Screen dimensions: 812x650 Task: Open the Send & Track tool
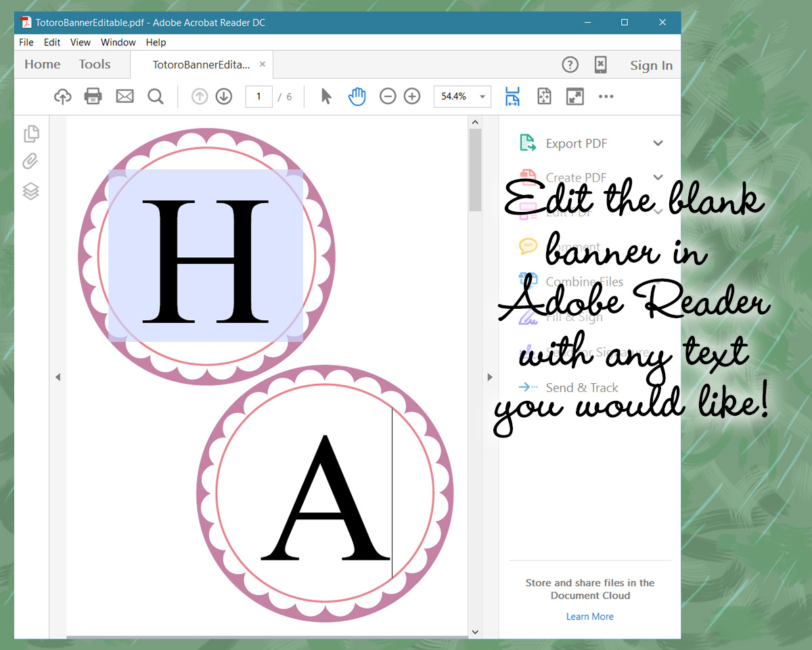pyautogui.click(x=582, y=387)
